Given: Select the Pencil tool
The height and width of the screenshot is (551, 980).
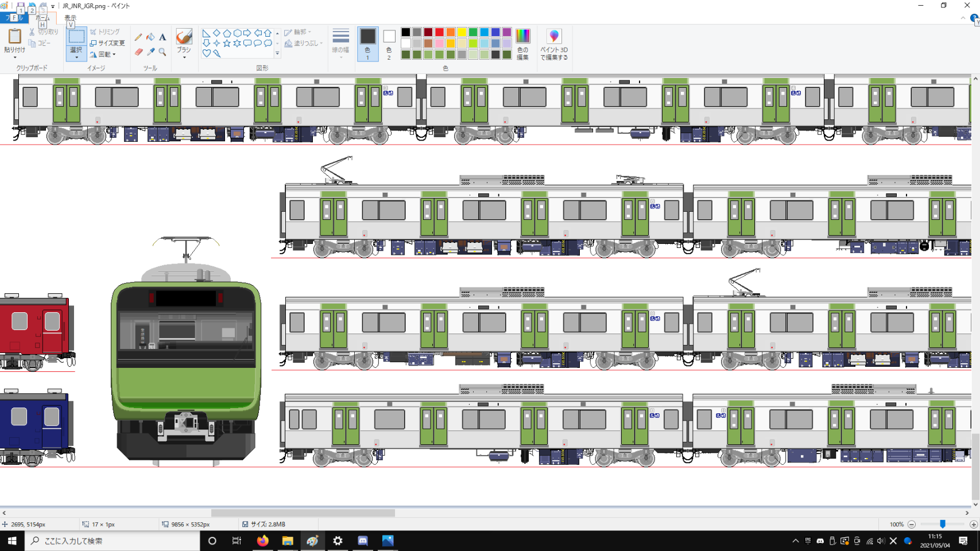Looking at the screenshot, I should pyautogui.click(x=138, y=37).
